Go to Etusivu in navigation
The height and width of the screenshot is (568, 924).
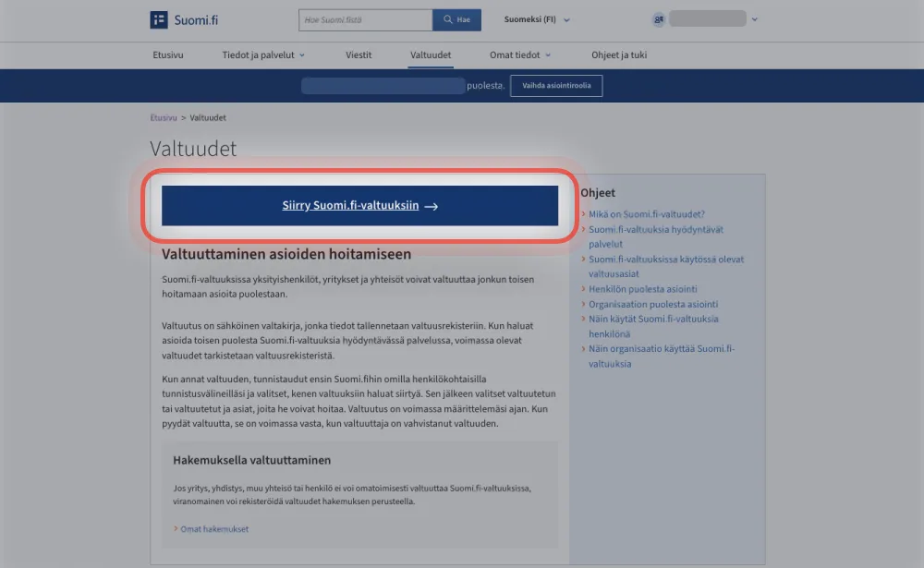tap(168, 54)
